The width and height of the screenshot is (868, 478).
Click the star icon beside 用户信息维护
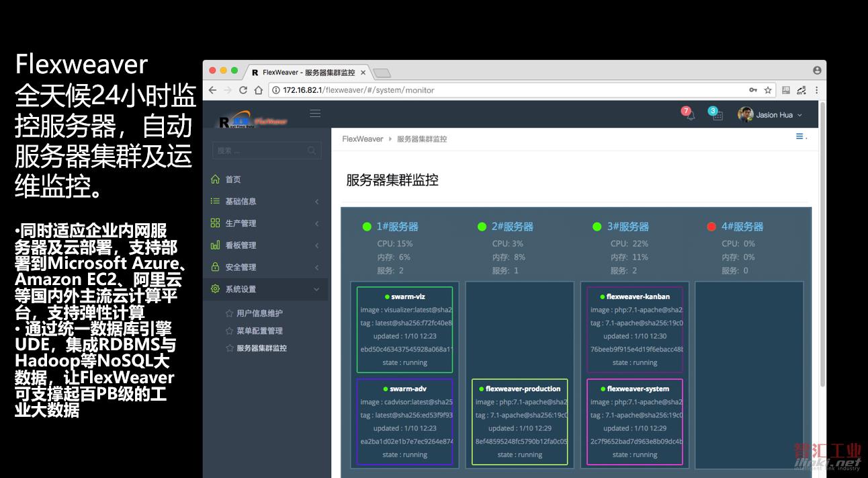(x=230, y=313)
